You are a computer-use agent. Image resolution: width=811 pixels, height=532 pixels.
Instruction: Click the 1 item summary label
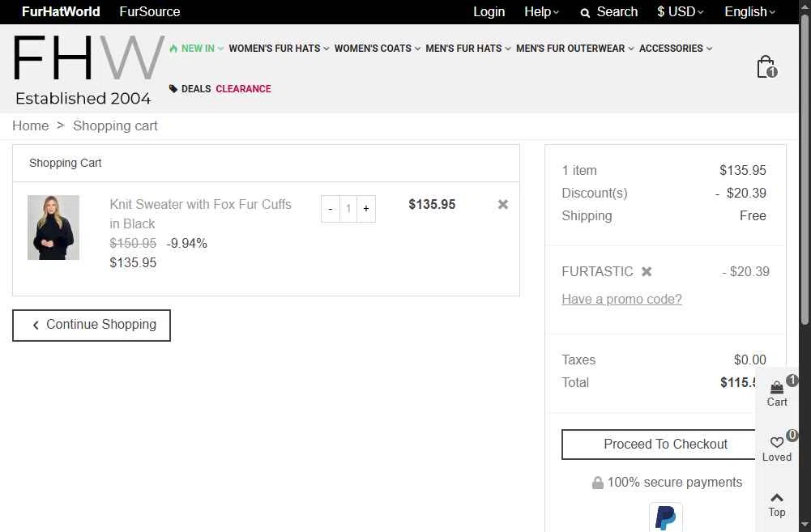[579, 170]
